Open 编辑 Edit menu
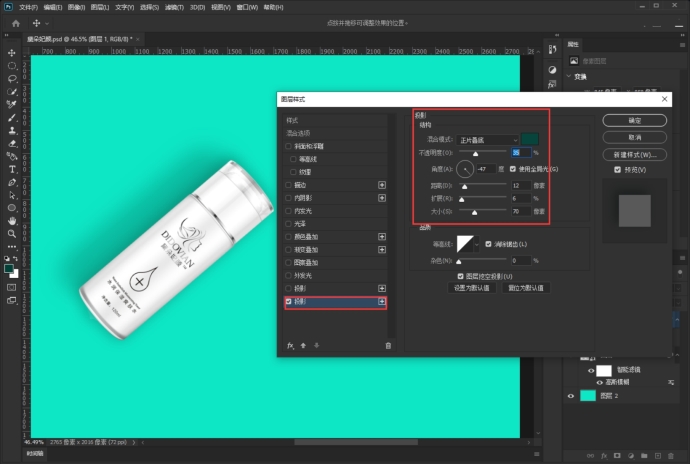 point(53,7)
